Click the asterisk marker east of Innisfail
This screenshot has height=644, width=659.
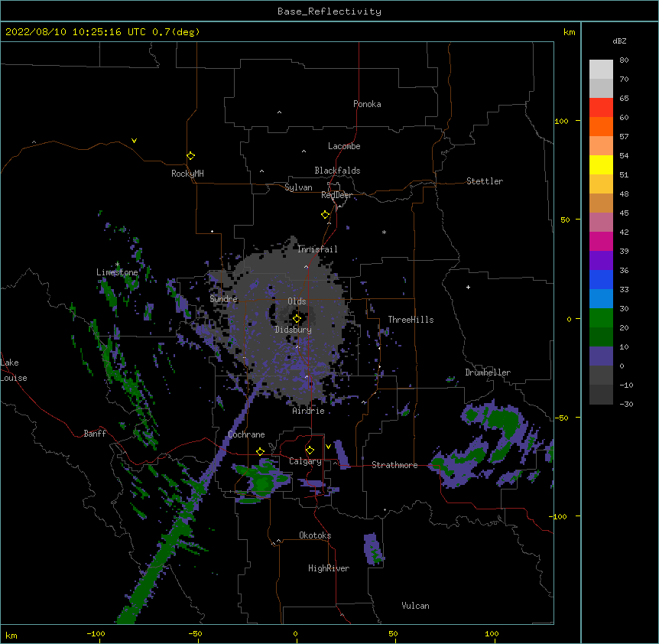click(x=384, y=233)
